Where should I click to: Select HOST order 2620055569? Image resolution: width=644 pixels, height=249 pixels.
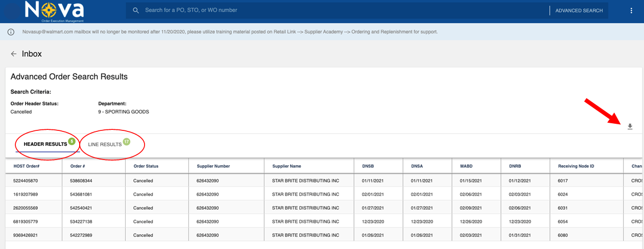[x=26, y=208]
